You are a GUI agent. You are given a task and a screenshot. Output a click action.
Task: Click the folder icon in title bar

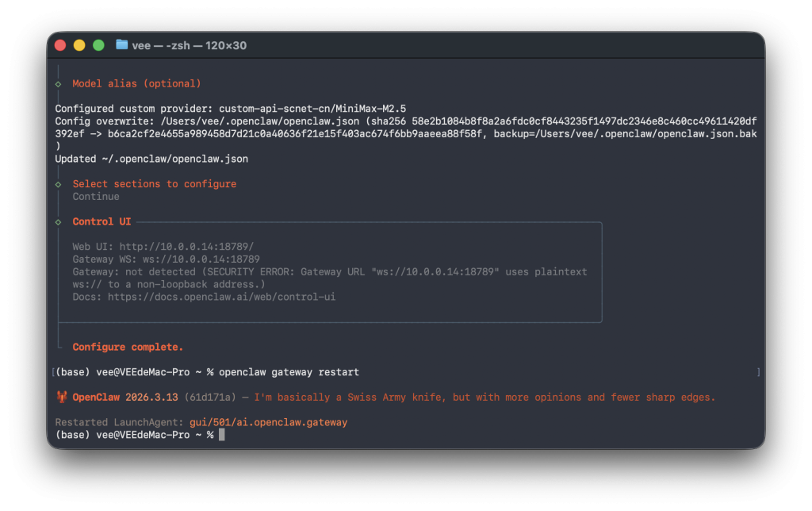pos(121,45)
